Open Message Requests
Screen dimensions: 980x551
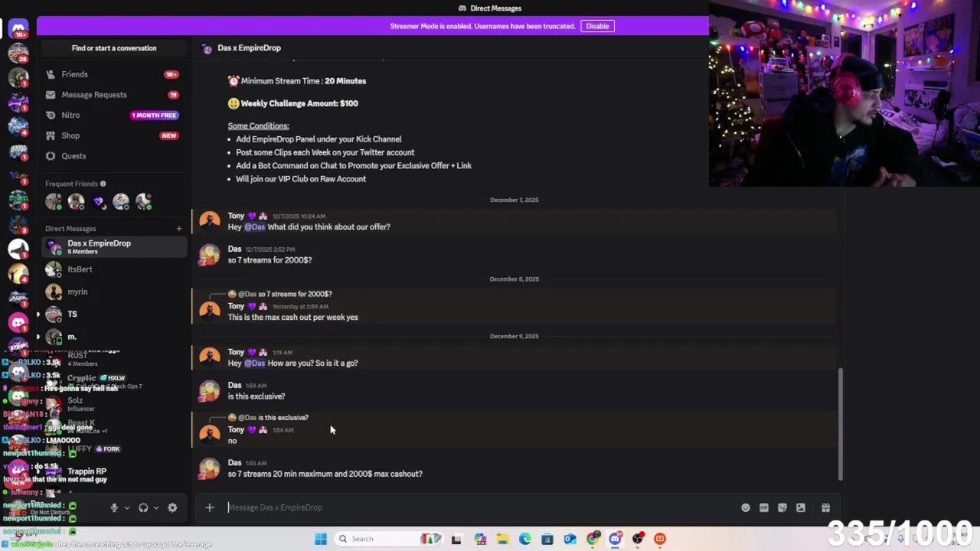click(113, 95)
